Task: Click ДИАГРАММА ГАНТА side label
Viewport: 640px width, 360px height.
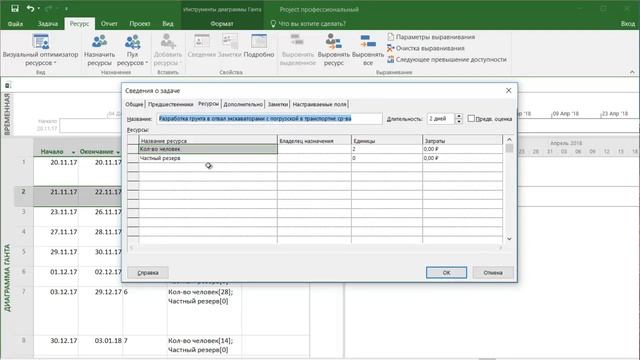Action: [x=7, y=278]
